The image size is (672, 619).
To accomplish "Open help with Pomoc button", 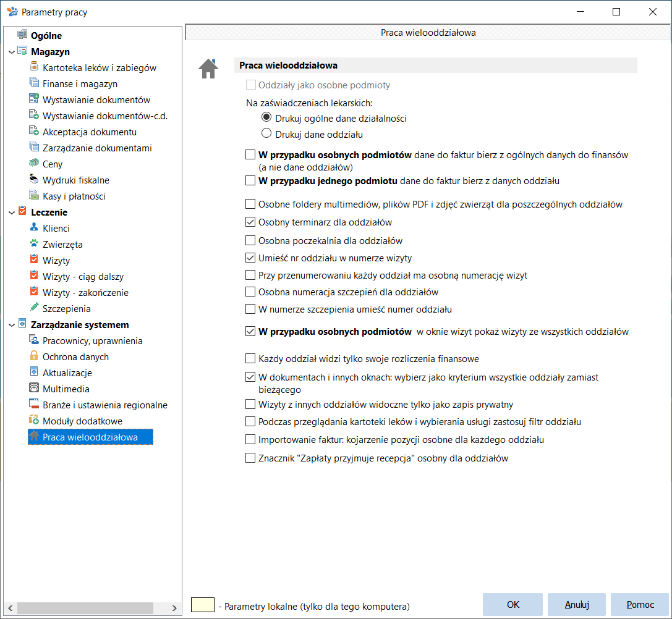I will click(x=639, y=604).
